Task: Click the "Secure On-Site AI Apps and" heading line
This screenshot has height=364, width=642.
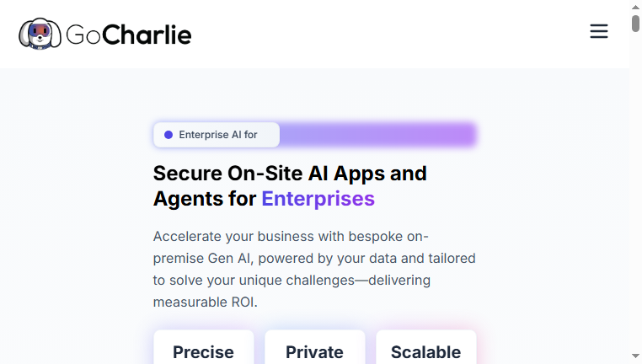Action: click(290, 174)
